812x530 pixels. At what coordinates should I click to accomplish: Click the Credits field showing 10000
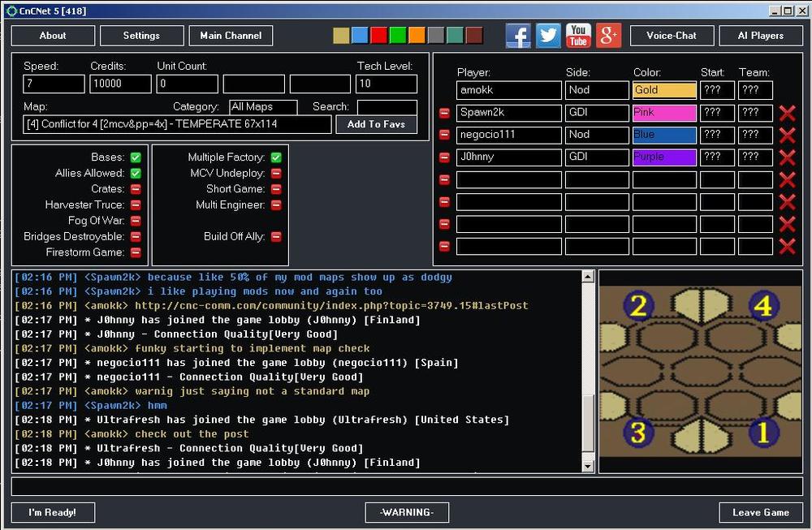121,84
